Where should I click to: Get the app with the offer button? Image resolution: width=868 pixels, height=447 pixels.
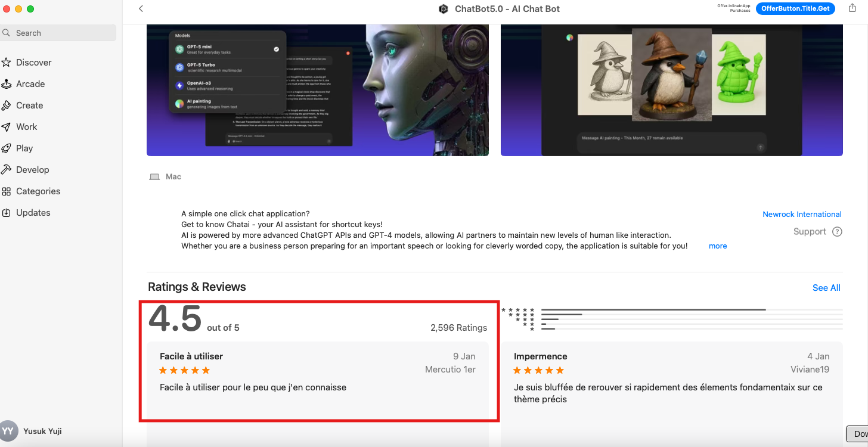coord(795,8)
